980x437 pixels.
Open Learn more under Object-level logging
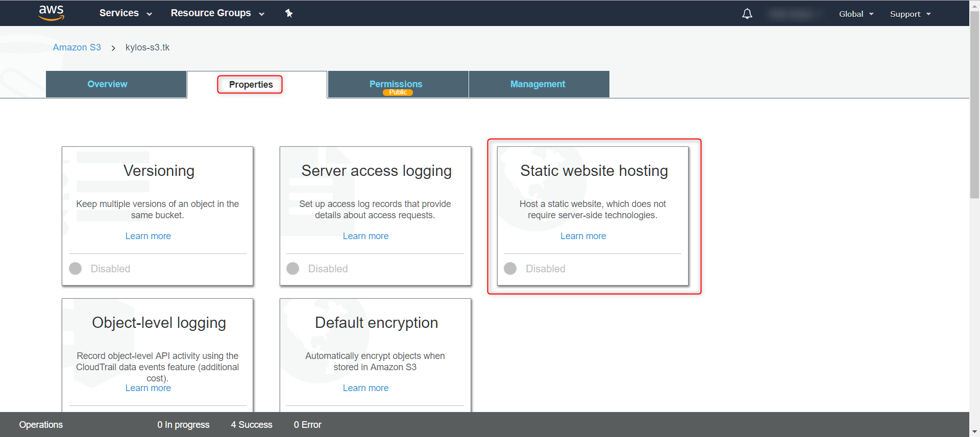click(148, 388)
